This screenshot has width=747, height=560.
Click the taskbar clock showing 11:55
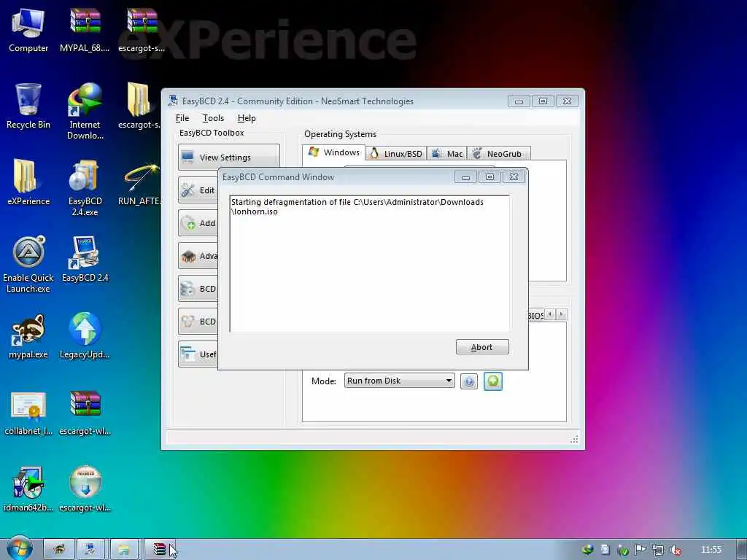click(711, 550)
